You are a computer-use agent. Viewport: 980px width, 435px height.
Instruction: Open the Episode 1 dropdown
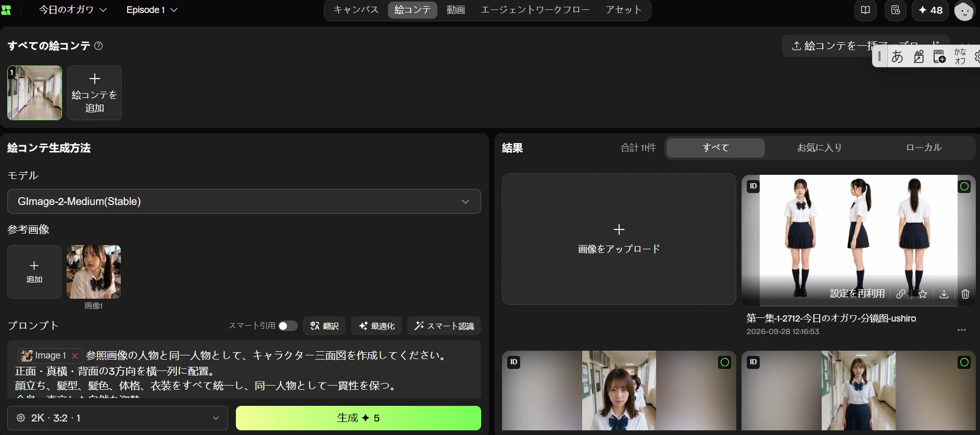pyautogui.click(x=152, y=10)
